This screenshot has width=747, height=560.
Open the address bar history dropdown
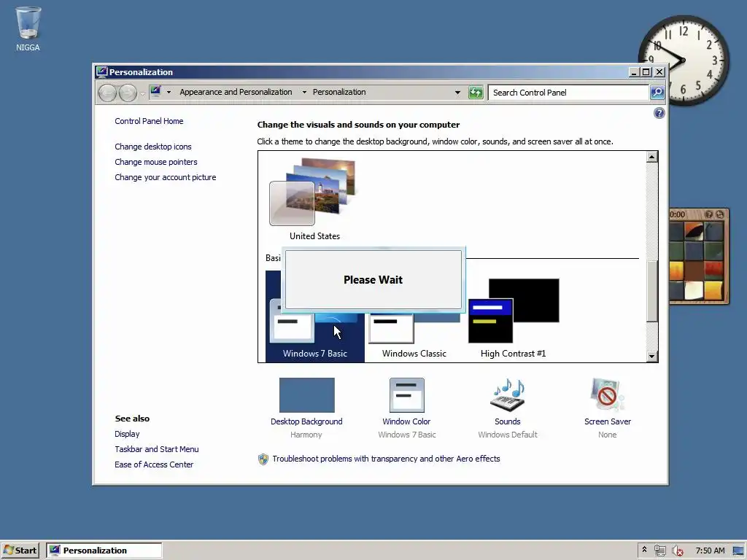(457, 93)
